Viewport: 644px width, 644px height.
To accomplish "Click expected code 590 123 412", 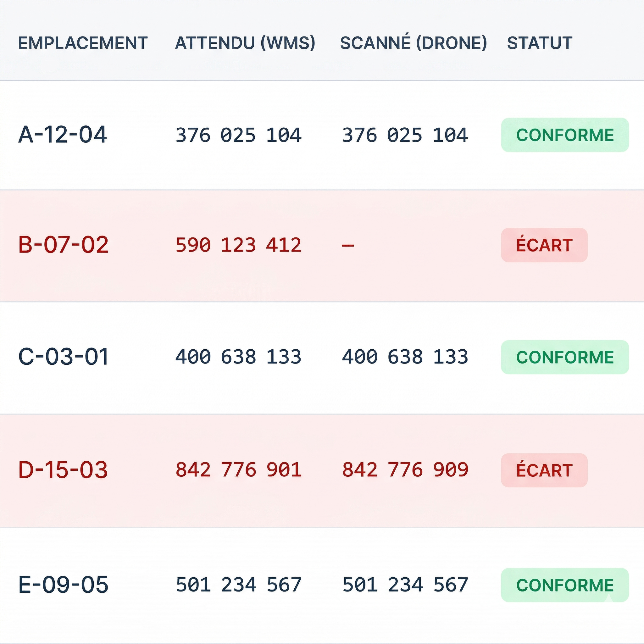I will (238, 245).
